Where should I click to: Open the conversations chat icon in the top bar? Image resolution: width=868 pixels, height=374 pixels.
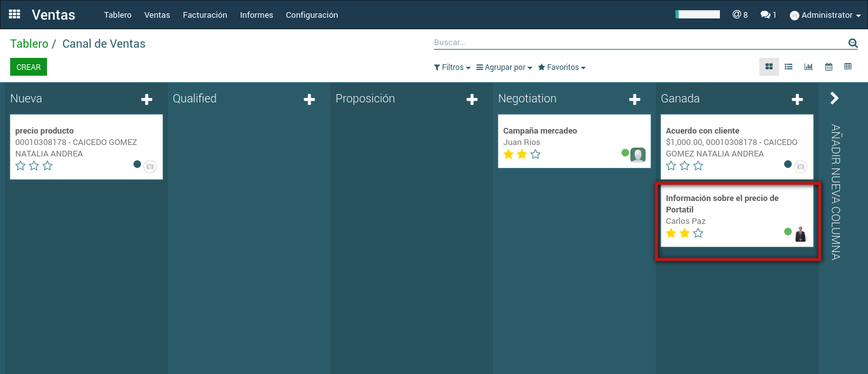[x=768, y=15]
